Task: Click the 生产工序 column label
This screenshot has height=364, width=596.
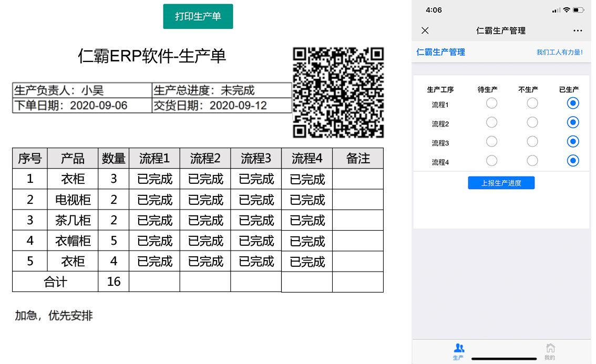Action: point(440,90)
